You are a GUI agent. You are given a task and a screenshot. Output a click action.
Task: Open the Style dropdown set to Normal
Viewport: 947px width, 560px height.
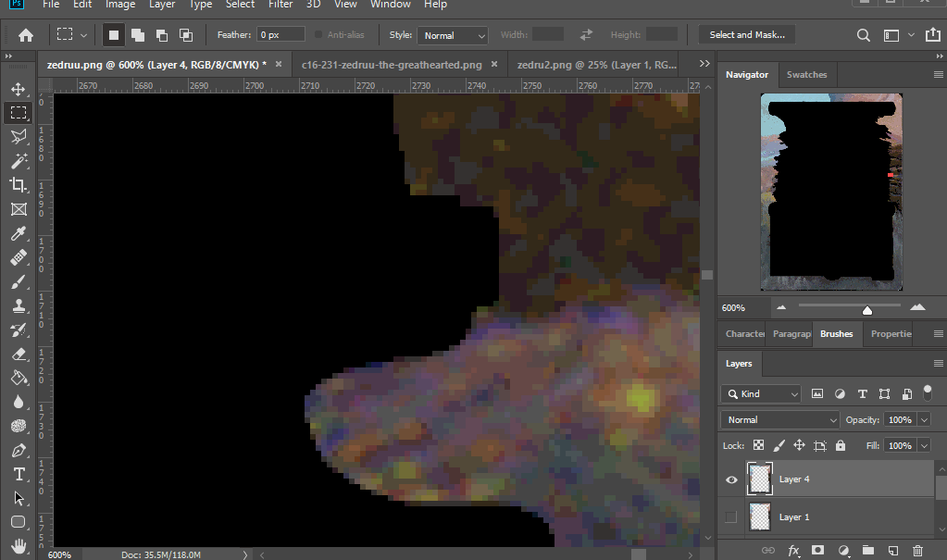pyautogui.click(x=453, y=35)
